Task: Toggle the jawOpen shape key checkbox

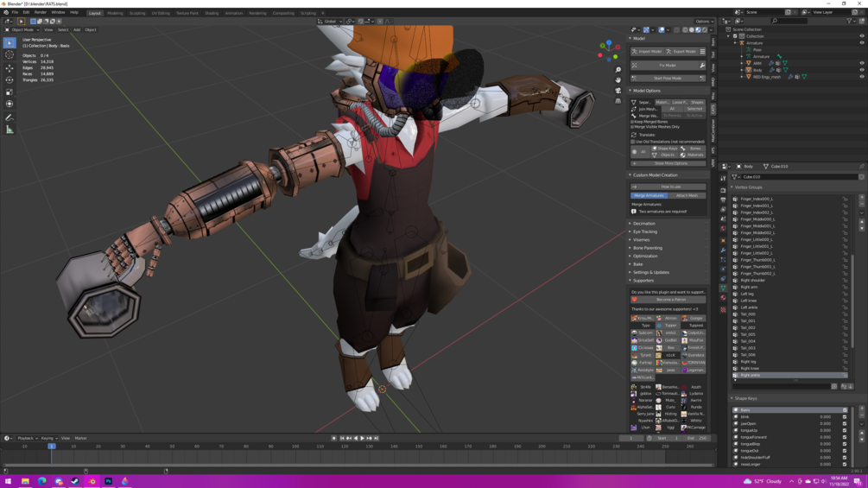Action: coord(844,423)
